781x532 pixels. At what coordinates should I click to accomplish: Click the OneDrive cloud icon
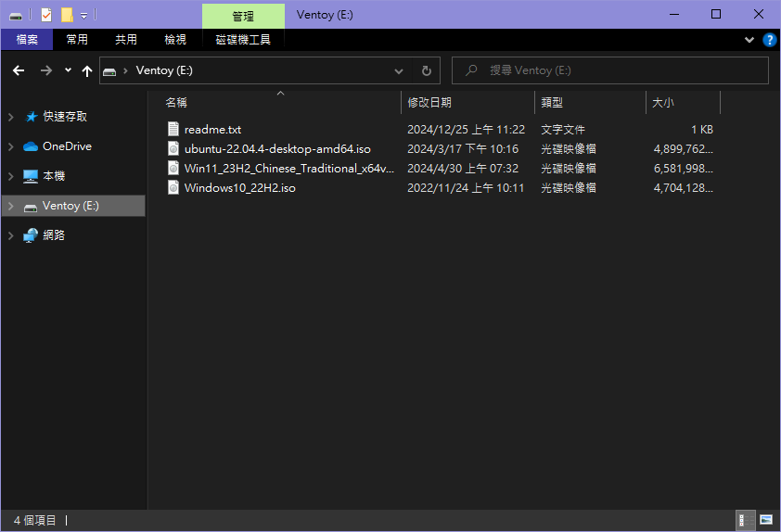click(x=31, y=146)
